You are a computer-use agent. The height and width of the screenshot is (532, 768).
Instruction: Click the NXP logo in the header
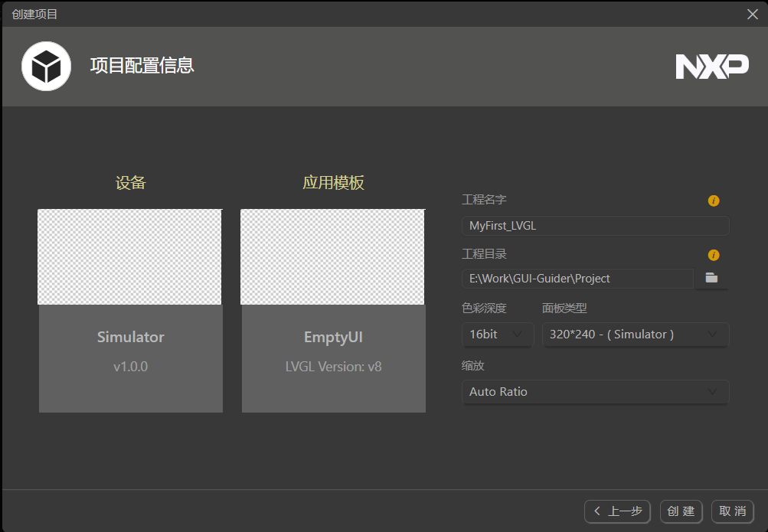pos(711,67)
